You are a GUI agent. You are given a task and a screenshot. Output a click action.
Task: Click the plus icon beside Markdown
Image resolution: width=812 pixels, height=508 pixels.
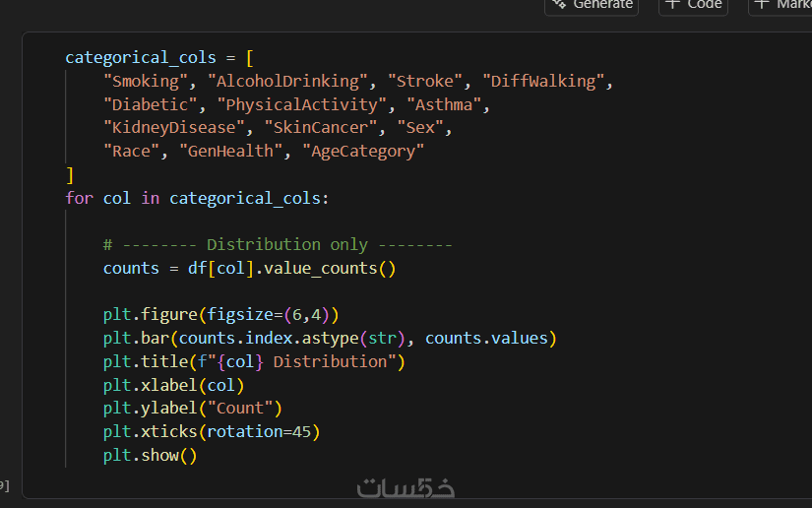[x=762, y=4]
